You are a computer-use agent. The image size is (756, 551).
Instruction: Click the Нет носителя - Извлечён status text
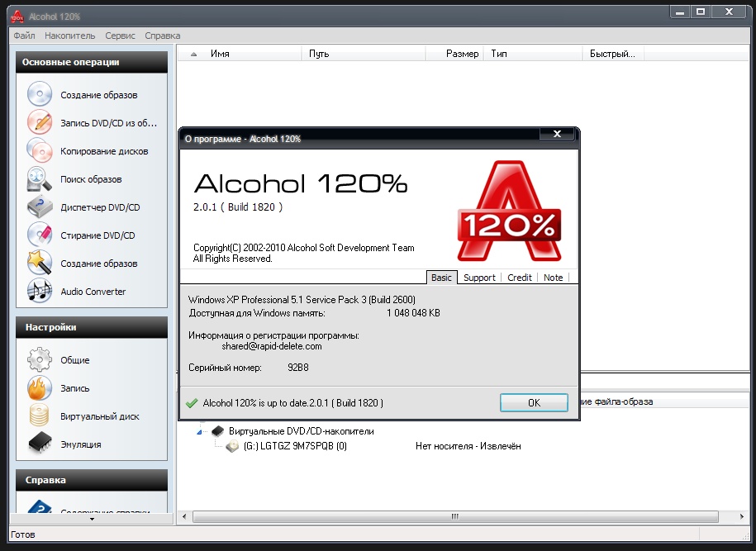pos(468,446)
